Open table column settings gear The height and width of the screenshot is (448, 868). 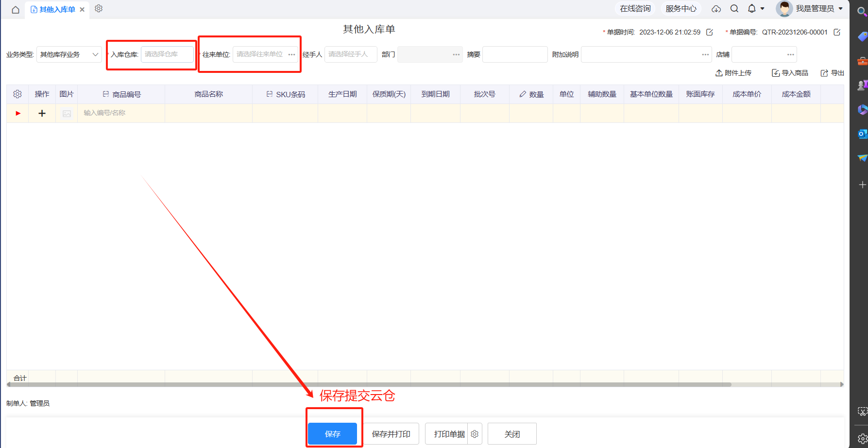coord(17,94)
